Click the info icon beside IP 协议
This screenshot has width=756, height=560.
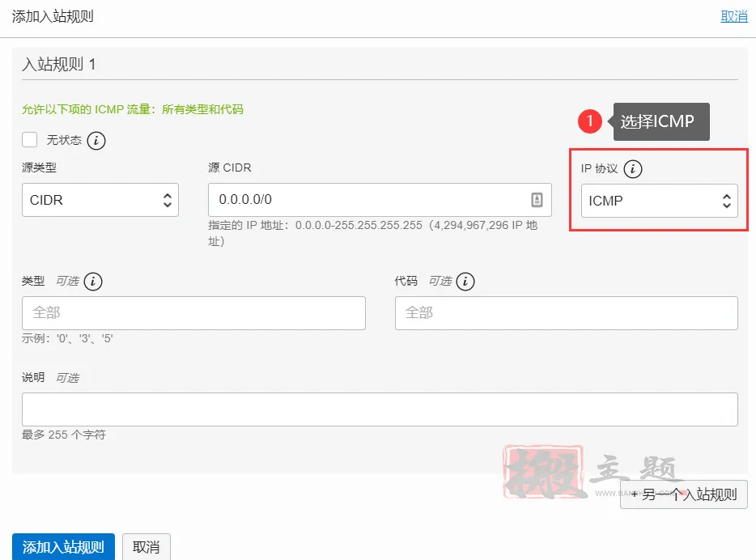[x=634, y=169]
